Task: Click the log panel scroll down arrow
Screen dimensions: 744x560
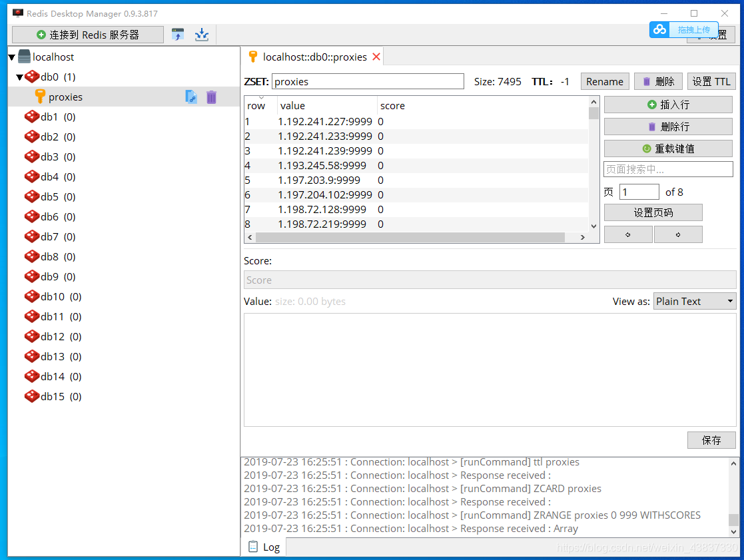Action: 733,531
